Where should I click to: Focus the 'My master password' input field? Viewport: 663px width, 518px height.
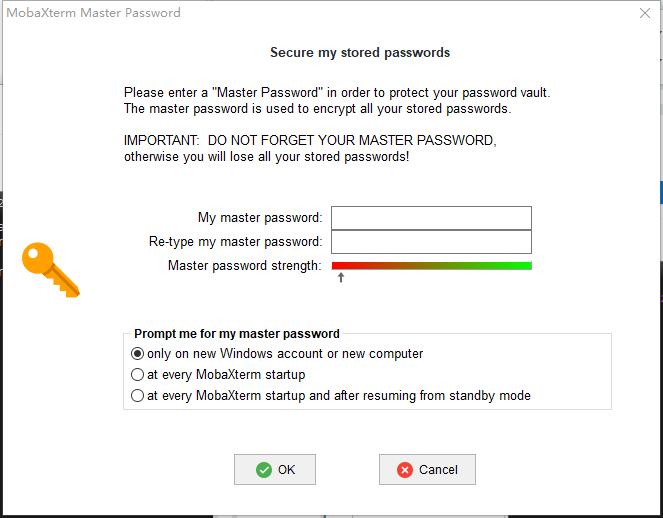tap(431, 218)
